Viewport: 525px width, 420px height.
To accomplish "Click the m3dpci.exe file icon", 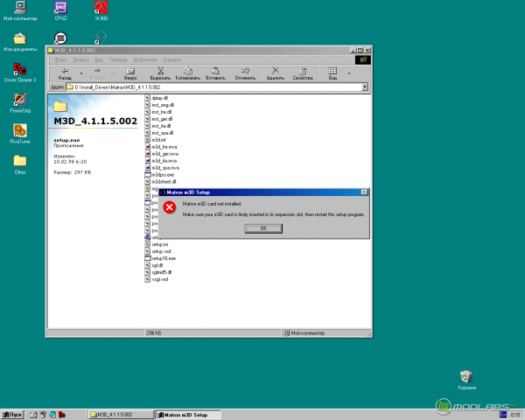I will 148,174.
